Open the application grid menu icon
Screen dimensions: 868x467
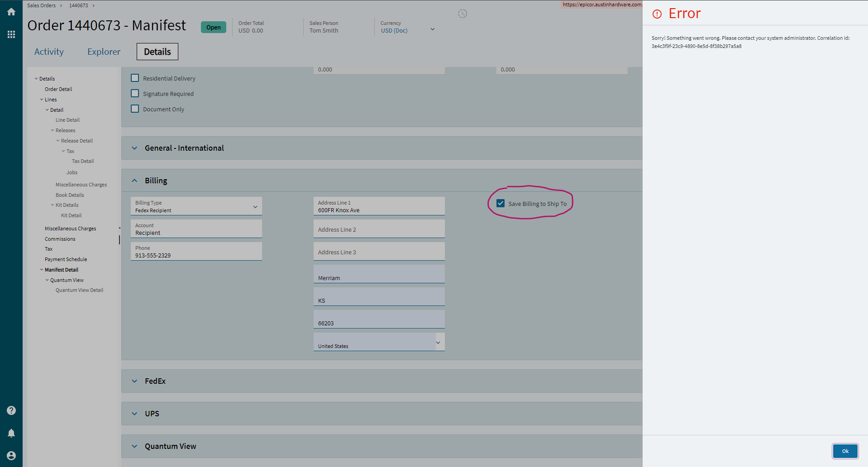11,34
